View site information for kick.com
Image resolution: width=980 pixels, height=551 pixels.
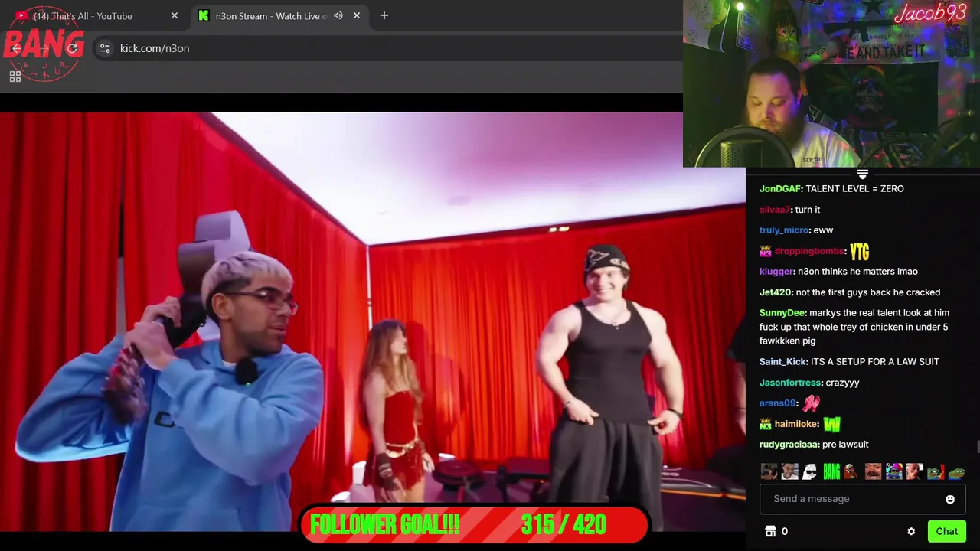click(x=105, y=48)
